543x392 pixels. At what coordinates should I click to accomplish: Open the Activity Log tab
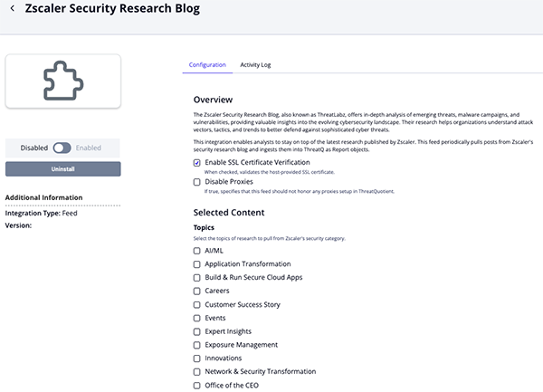tap(255, 65)
